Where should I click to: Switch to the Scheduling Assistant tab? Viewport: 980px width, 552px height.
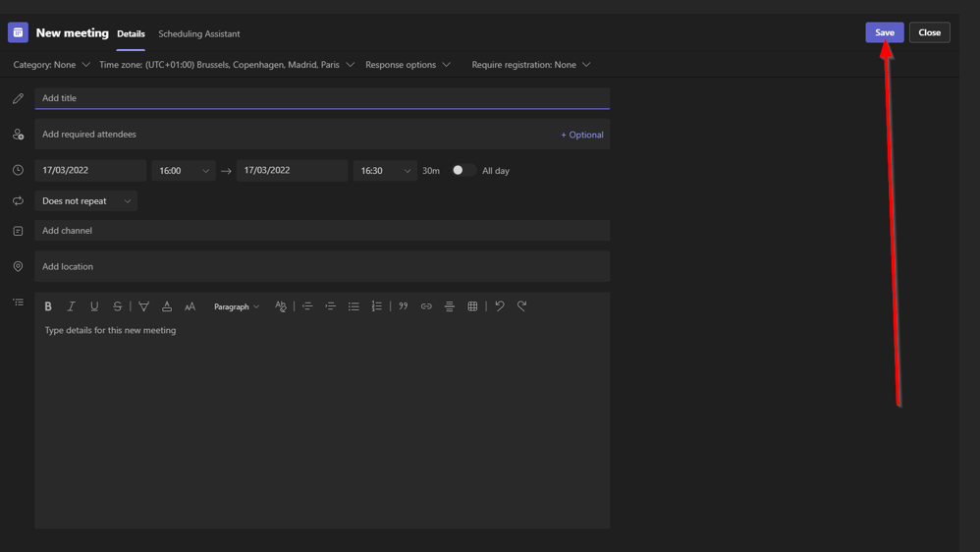[199, 33]
